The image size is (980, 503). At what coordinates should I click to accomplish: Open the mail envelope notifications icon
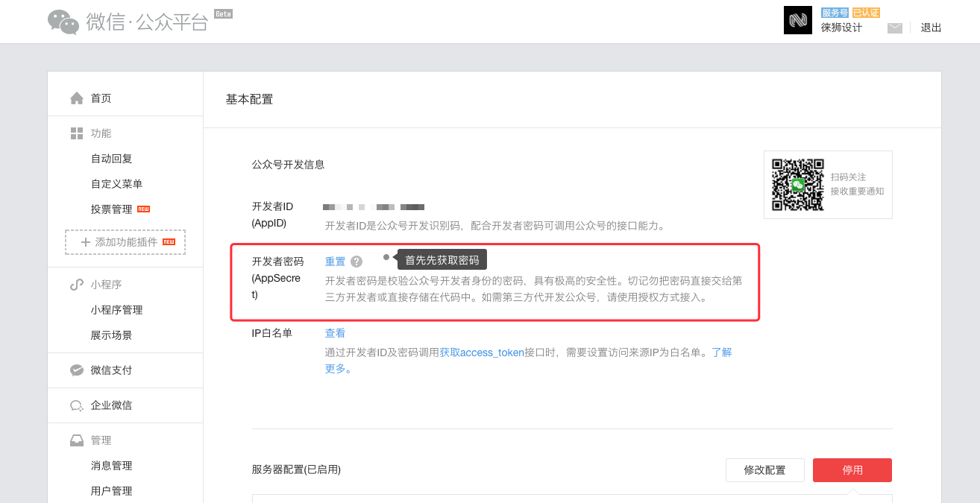coord(895,28)
